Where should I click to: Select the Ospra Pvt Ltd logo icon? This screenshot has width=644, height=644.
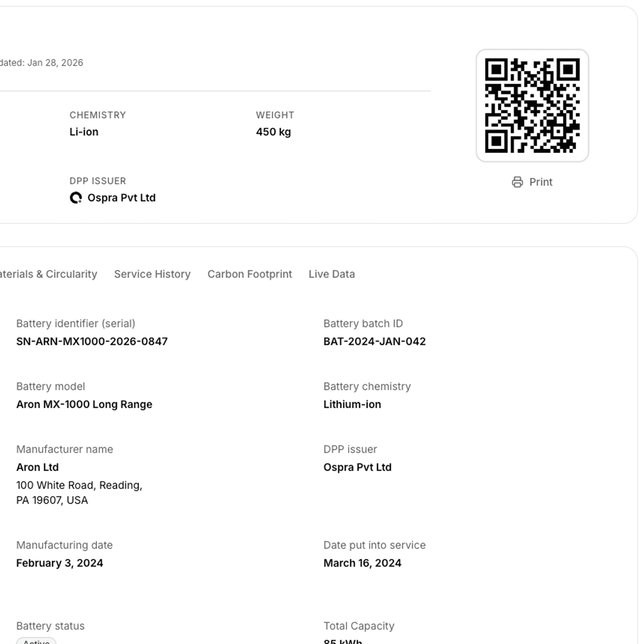point(76,198)
